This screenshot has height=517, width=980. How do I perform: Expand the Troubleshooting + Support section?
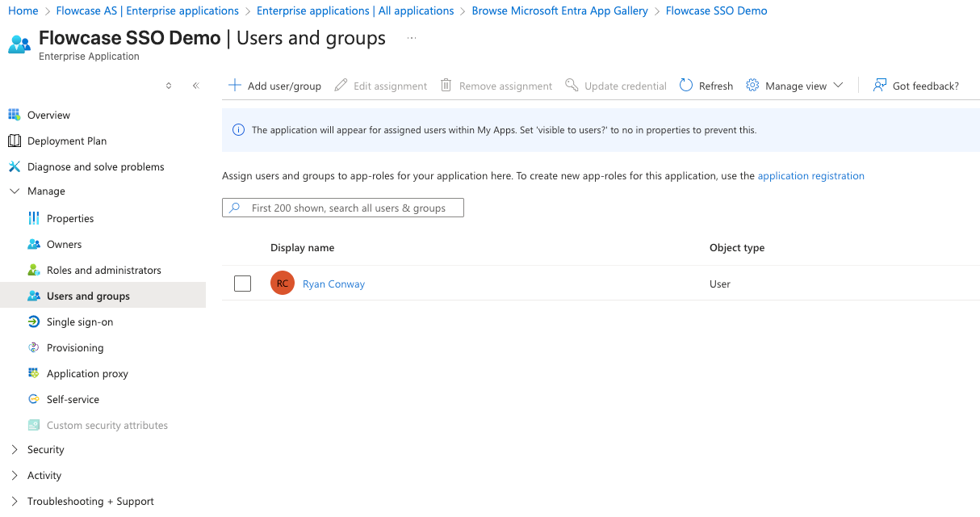click(14, 502)
